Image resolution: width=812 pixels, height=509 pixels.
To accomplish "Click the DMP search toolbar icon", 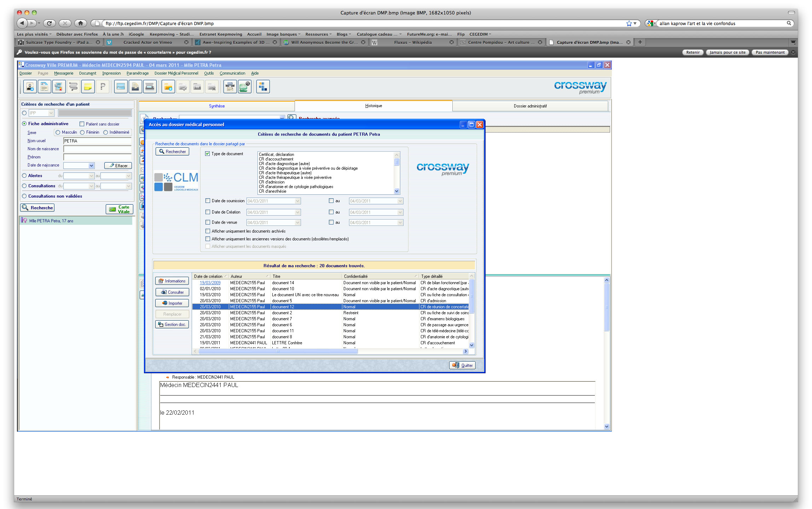I will (x=245, y=87).
